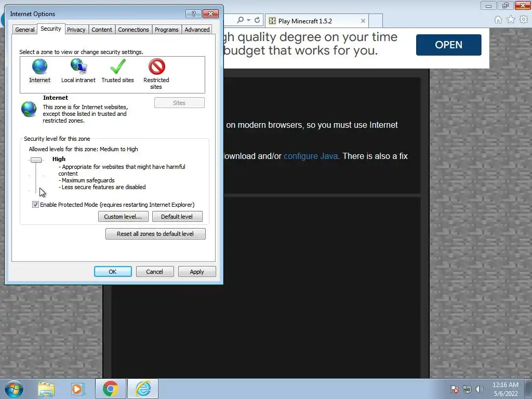532x399 pixels.
Task: Toggle Enable Protected Mode checkbox
Action: [35, 205]
